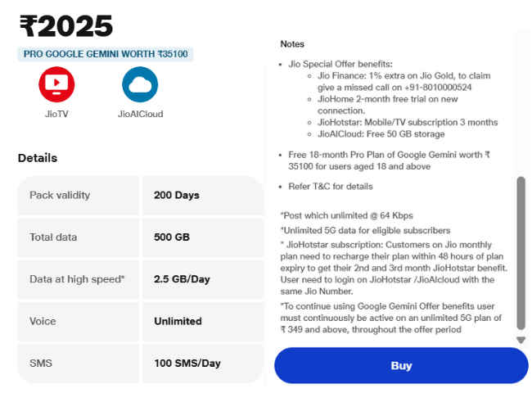Viewport: 532px width, 393px height.
Task: Click the Pro Google Gemini offer badge
Action: (105, 54)
